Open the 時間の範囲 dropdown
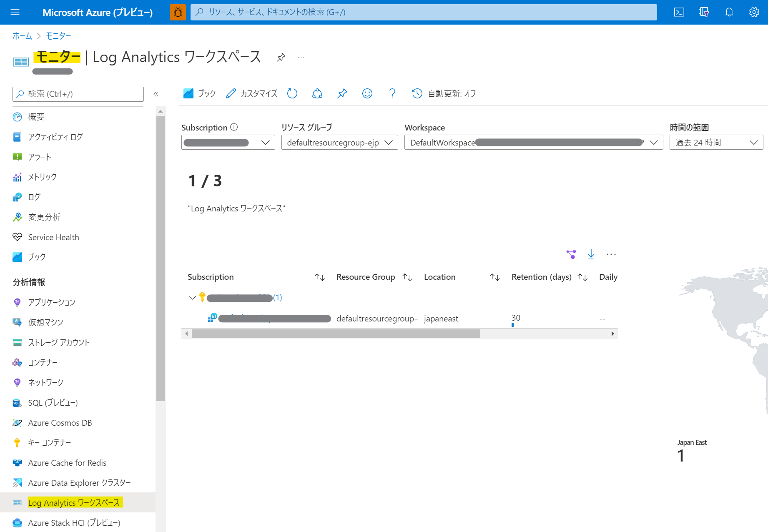The image size is (768, 532). [x=716, y=142]
